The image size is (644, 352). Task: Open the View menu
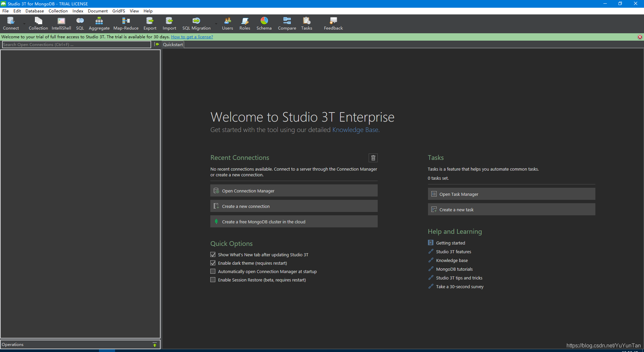(134, 11)
